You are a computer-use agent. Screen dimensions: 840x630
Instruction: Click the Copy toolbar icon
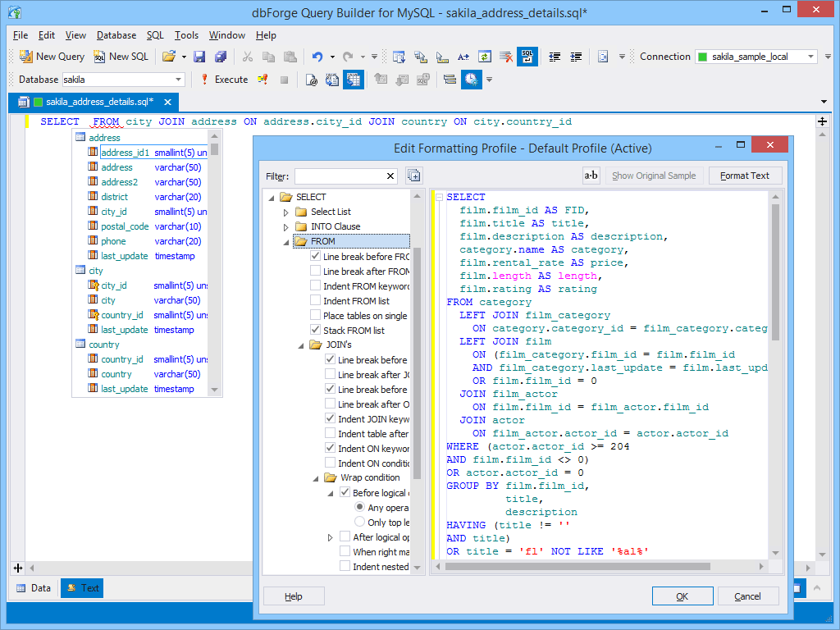tap(268, 57)
